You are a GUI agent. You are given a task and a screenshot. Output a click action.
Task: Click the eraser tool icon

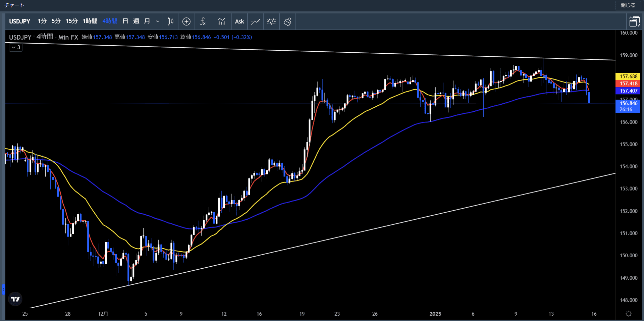(x=287, y=21)
